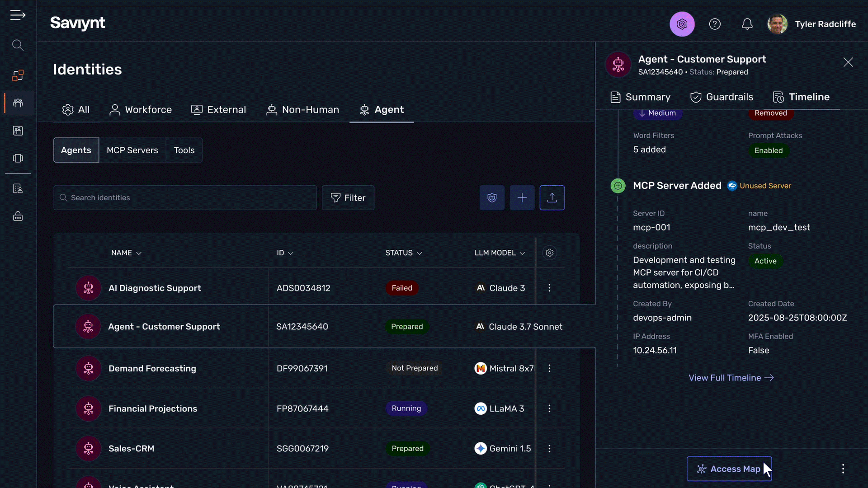
Task: Open the notifications bell icon
Action: pos(747,24)
